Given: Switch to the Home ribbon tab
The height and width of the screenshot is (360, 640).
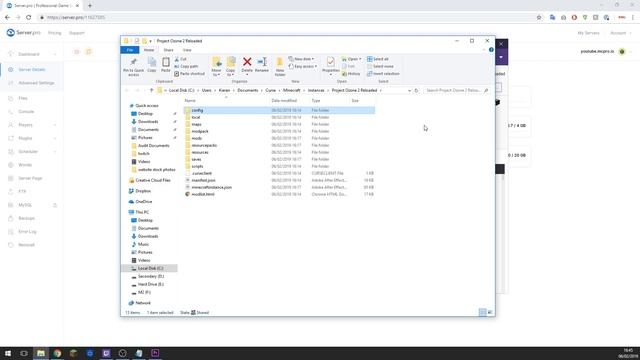Looking at the screenshot, I should tap(149, 50).
